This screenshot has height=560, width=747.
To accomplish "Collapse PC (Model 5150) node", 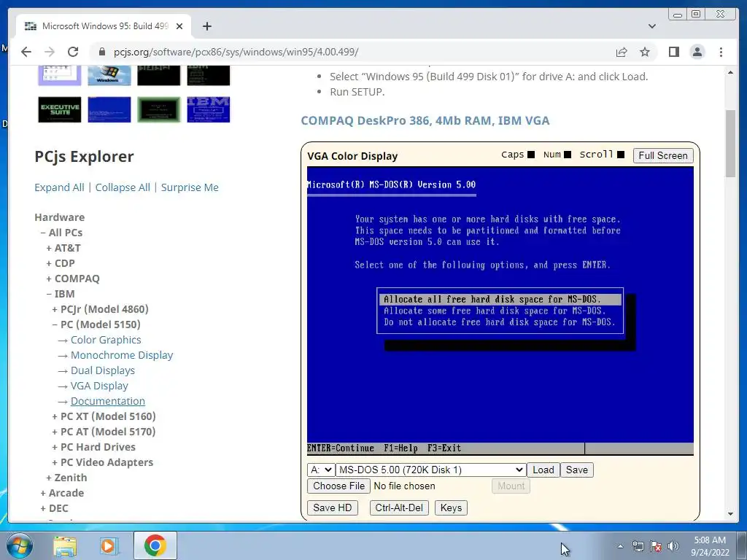I will click(x=96, y=324).
